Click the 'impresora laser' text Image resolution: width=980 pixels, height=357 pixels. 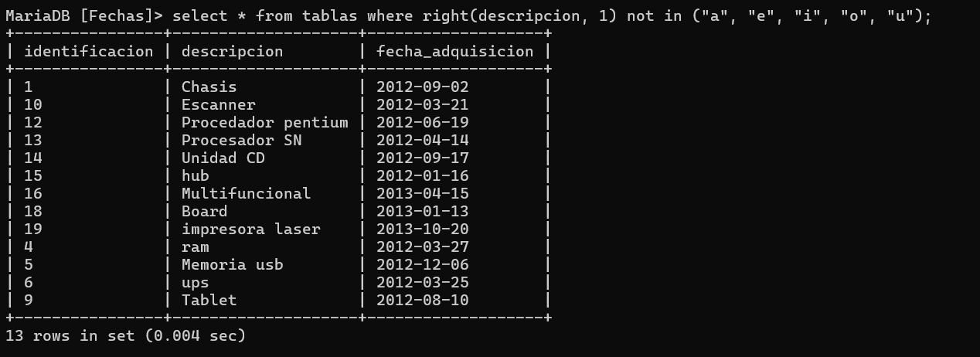pos(250,229)
